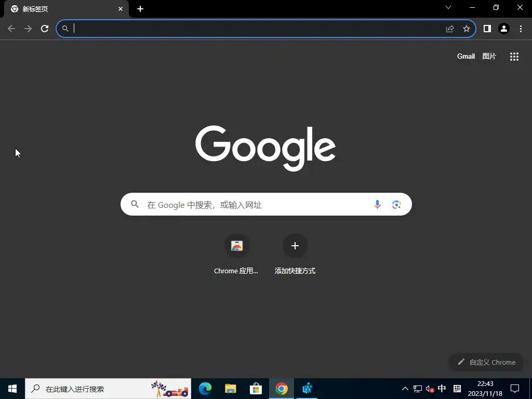Open the Gmail link
This screenshot has width=532, height=399.
[x=466, y=56]
